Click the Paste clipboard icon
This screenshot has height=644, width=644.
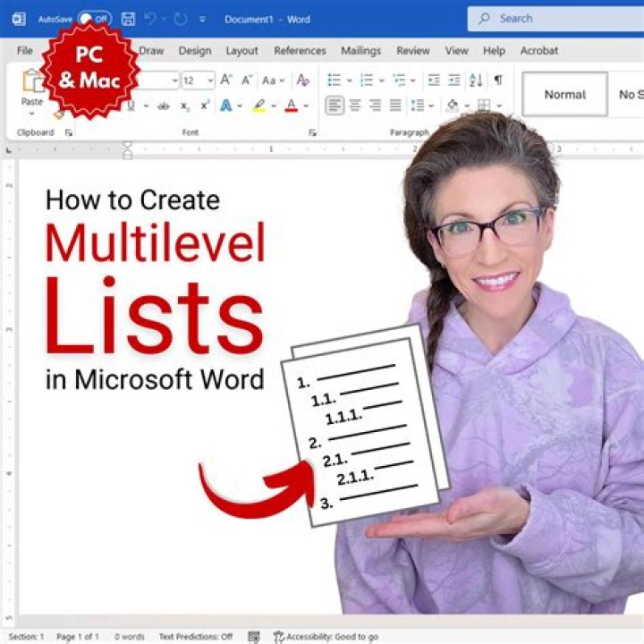coord(33,80)
